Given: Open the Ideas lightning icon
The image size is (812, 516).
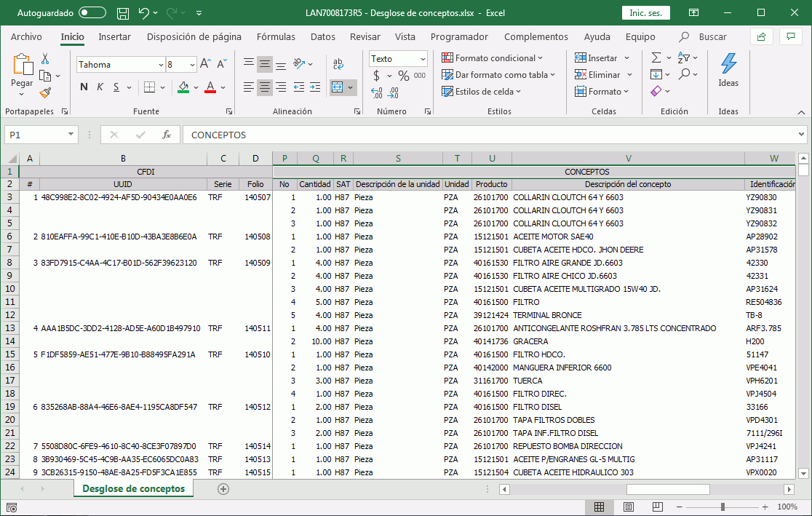Looking at the screenshot, I should tap(728, 64).
